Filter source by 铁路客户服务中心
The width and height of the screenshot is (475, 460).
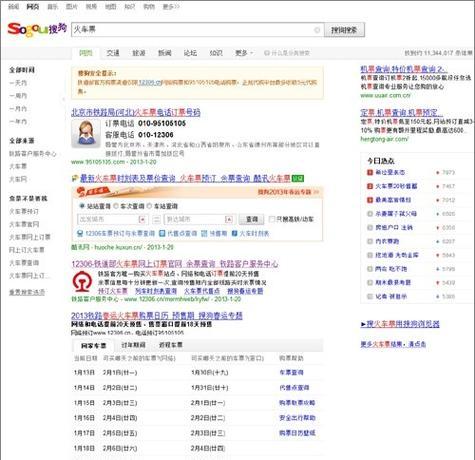pyautogui.click(x=33, y=154)
